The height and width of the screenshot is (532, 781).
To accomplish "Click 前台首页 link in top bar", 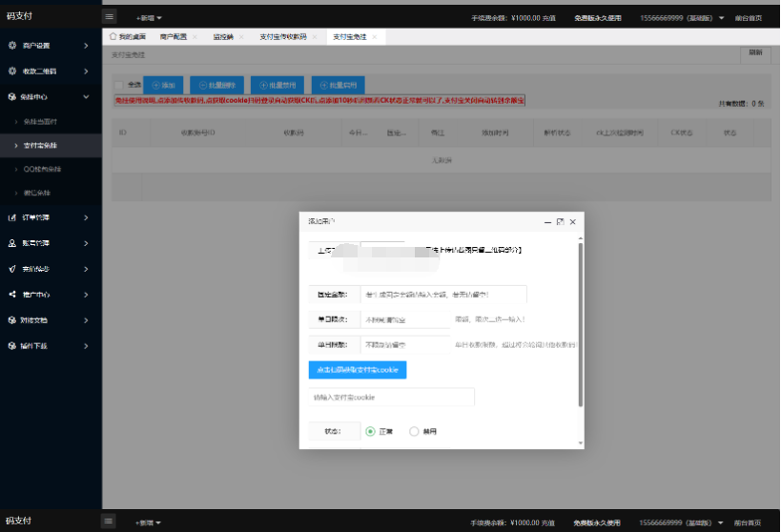I will [749, 18].
